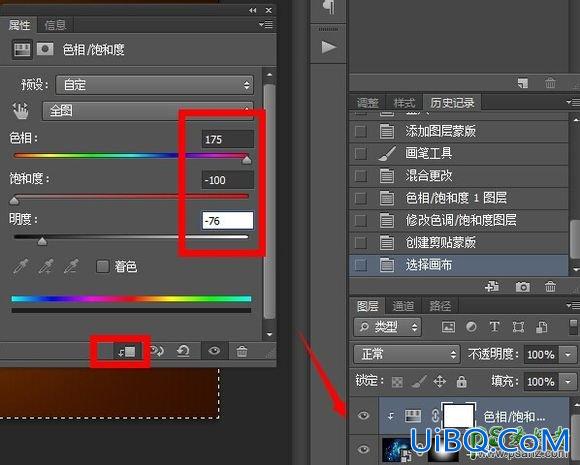Hide the bottom image layer

point(363,449)
